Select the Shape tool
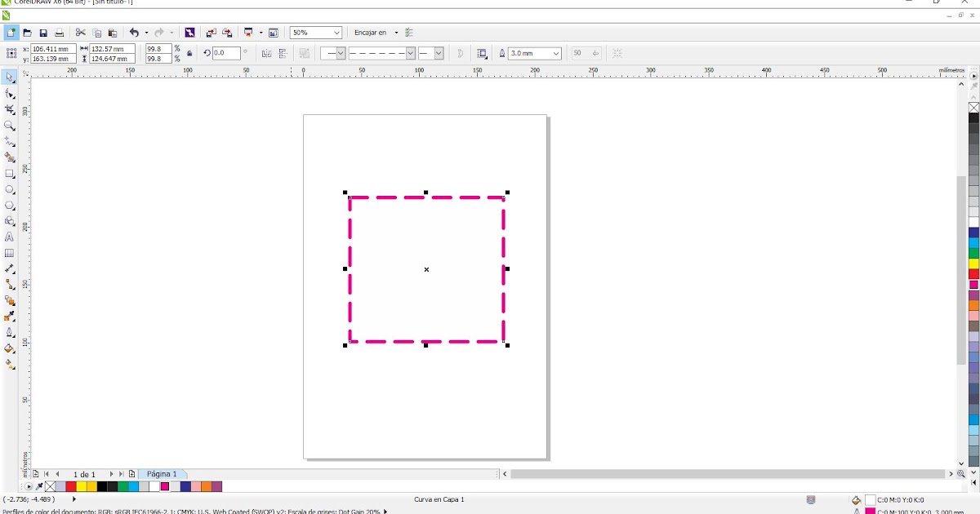980x514 pixels. (x=11, y=94)
